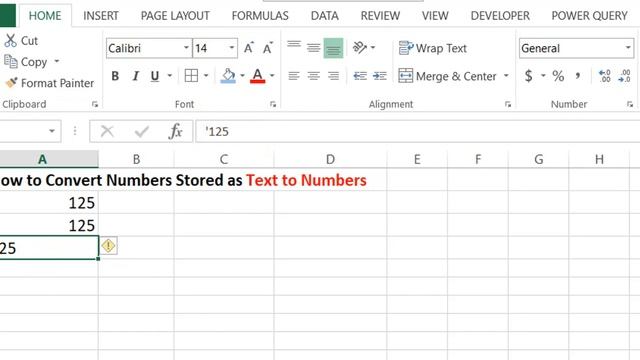Open the PAGE LAYOUT tab

[175, 16]
